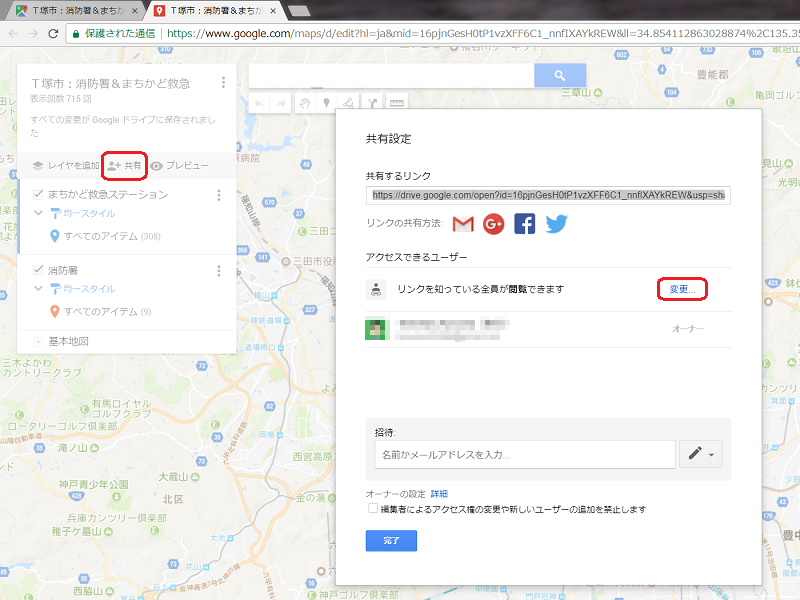
Task: Close the first browser tab
Action: [135, 11]
